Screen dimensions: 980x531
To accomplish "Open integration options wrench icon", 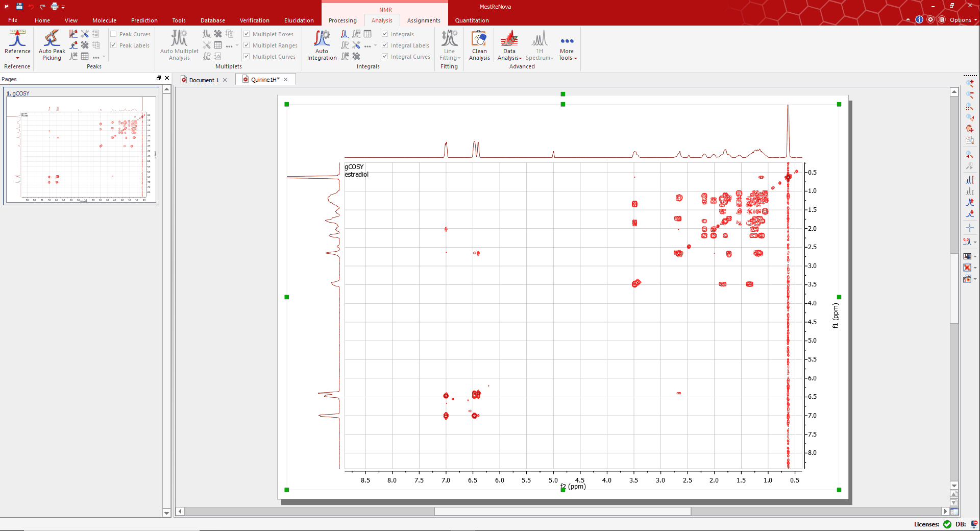I will point(356,45).
